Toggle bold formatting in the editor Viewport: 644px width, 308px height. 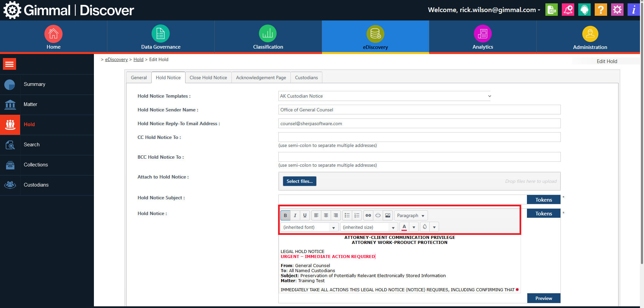285,215
